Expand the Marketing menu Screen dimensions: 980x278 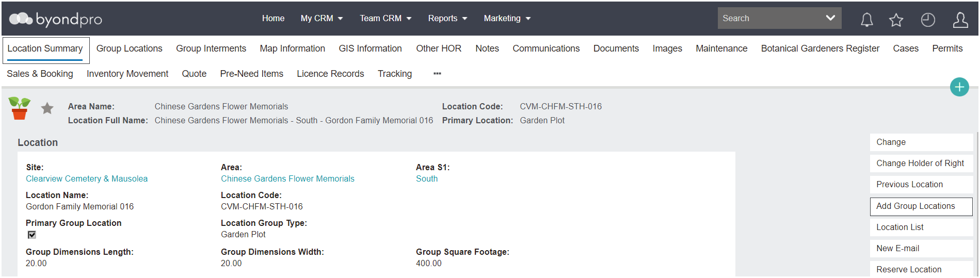(507, 19)
